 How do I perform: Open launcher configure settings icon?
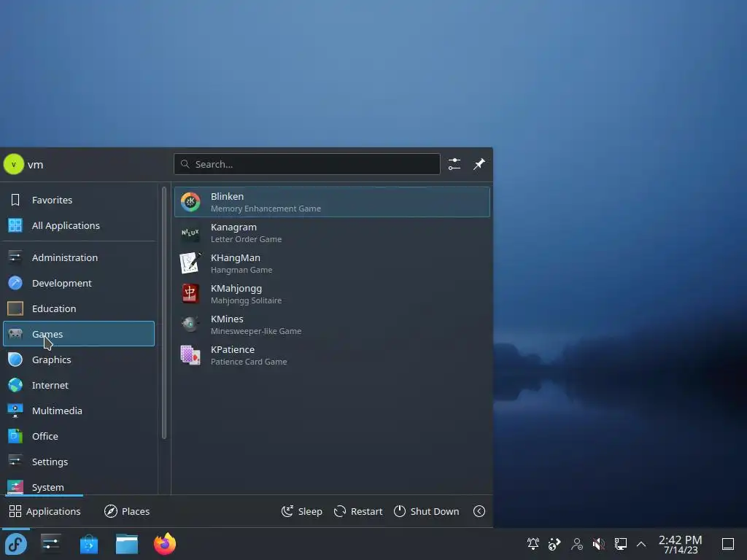(454, 164)
